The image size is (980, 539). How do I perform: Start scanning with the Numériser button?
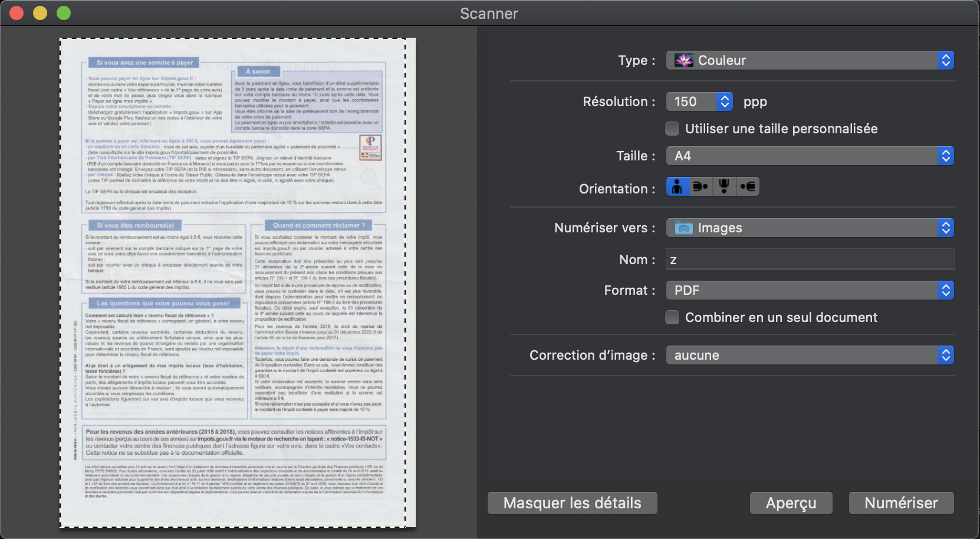(x=902, y=503)
